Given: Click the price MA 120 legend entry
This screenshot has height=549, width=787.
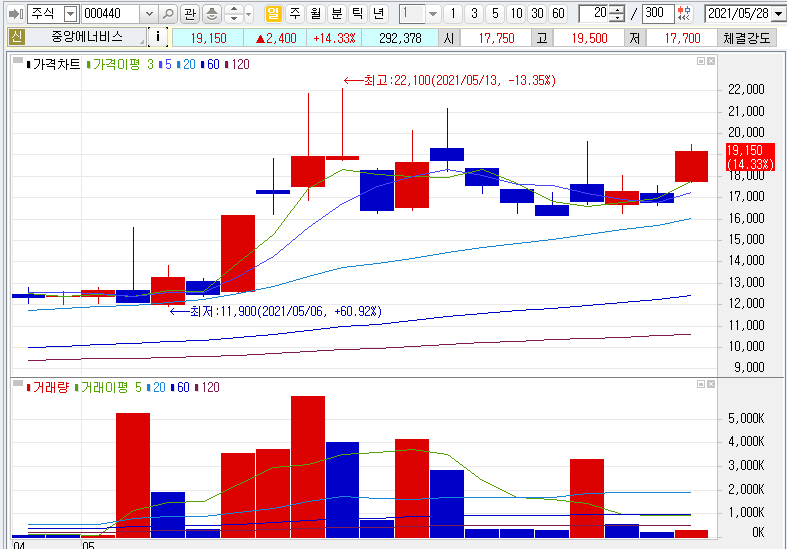Looking at the screenshot, I should point(237,64).
